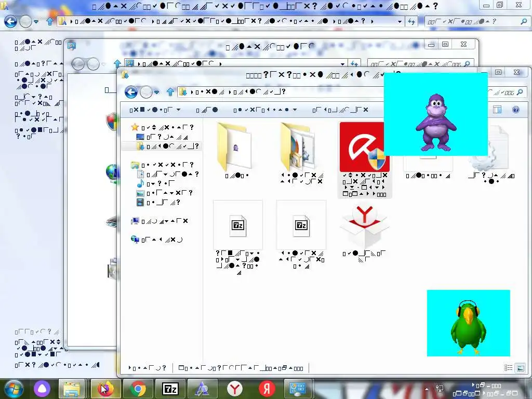Select the Yandex browser installer box icon
Image resolution: width=532 pixels, height=399 pixels.
pyautogui.click(x=364, y=233)
